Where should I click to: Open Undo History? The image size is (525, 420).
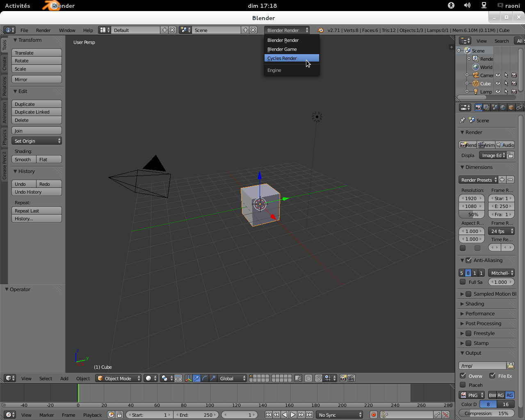[x=37, y=192]
